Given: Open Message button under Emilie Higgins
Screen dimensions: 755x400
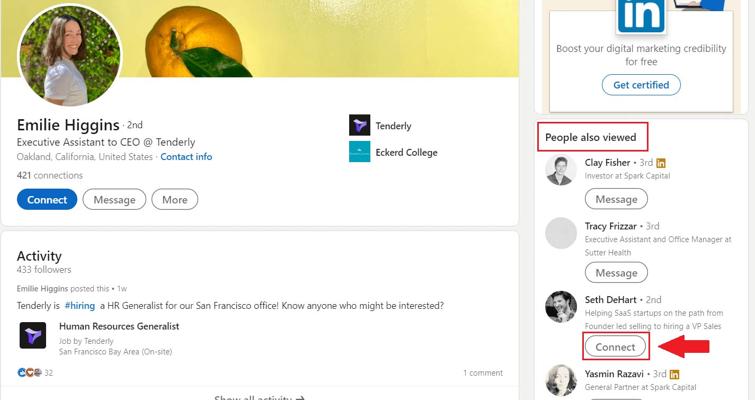Looking at the screenshot, I should (x=114, y=199).
